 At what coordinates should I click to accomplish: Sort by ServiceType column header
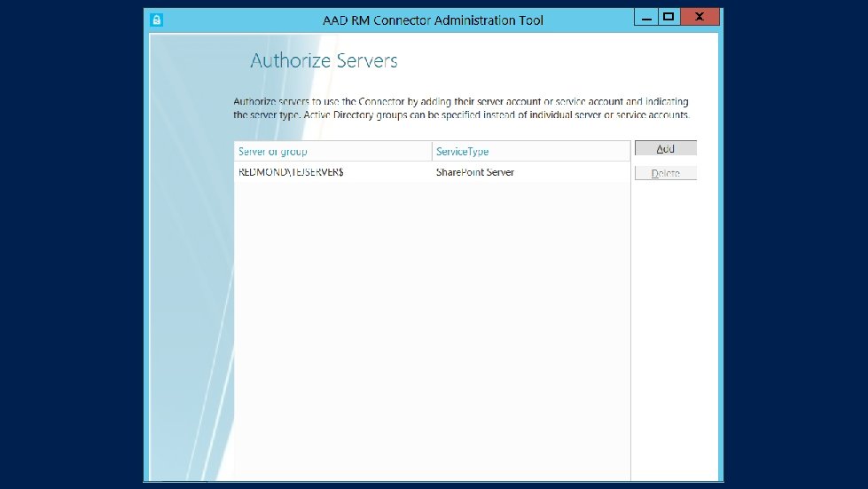(x=531, y=151)
